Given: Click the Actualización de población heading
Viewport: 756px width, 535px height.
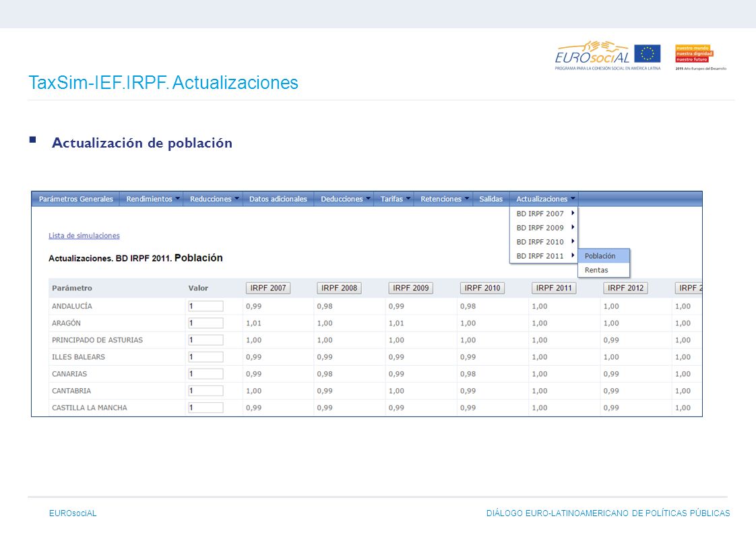Looking at the screenshot, I should [x=142, y=143].
